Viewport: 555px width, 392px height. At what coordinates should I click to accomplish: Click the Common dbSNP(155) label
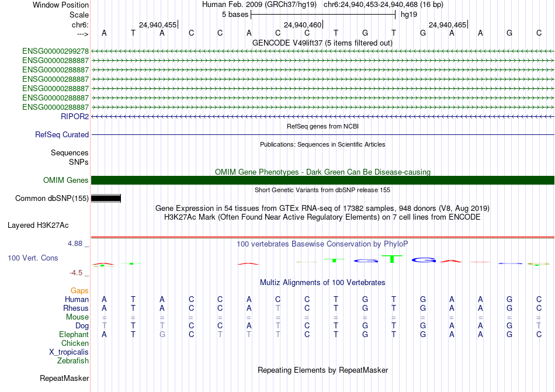pos(52,199)
